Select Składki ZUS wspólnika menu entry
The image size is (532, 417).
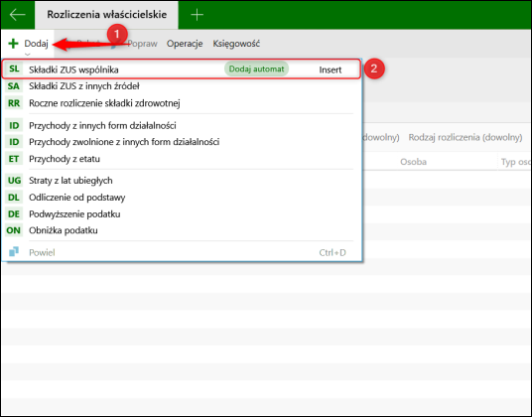pyautogui.click(x=182, y=69)
